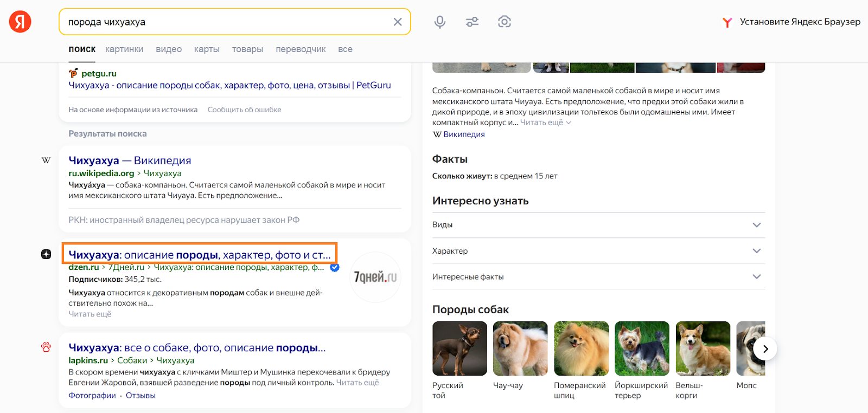This screenshot has width=868, height=413.
Task: Open the Чихуахуа — Википедия result
Action: click(x=130, y=160)
